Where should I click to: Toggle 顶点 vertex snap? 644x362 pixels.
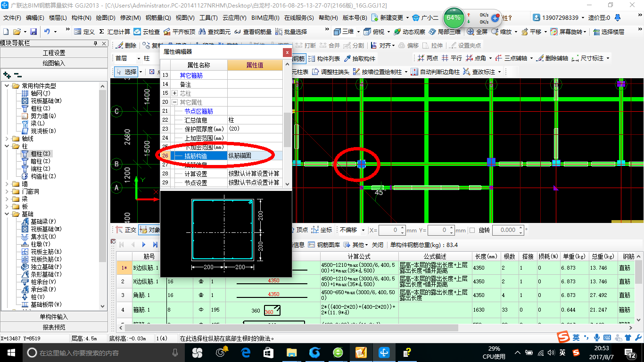pyautogui.click(x=298, y=230)
